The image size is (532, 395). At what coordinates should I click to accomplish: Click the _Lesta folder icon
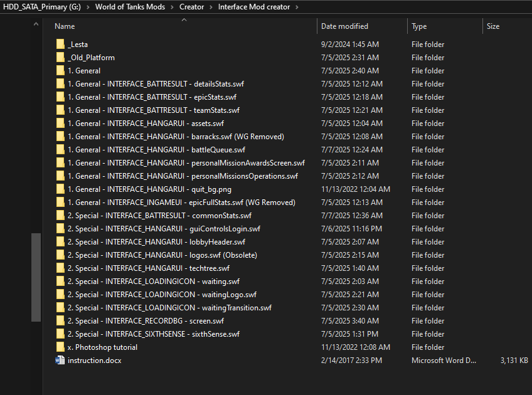60,44
